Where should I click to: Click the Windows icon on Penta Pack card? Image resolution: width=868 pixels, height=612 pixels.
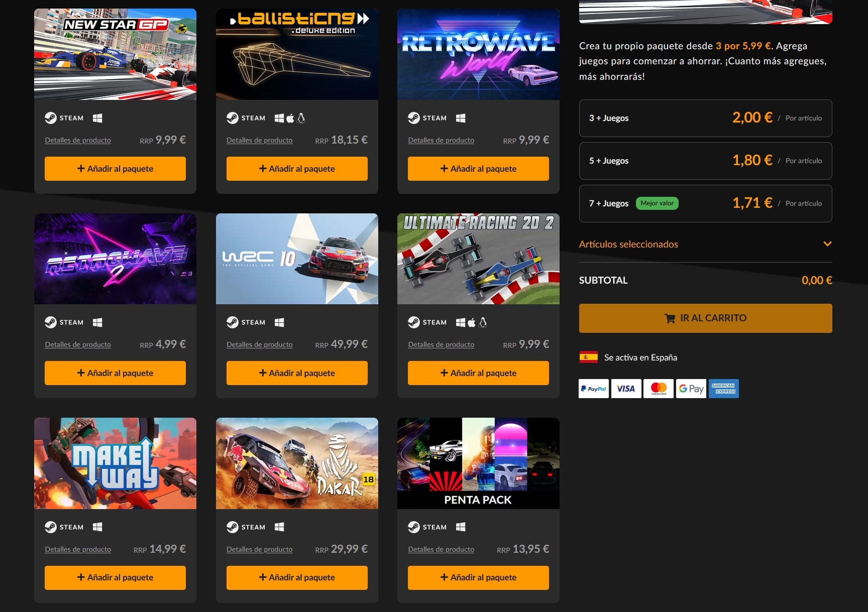click(x=461, y=527)
